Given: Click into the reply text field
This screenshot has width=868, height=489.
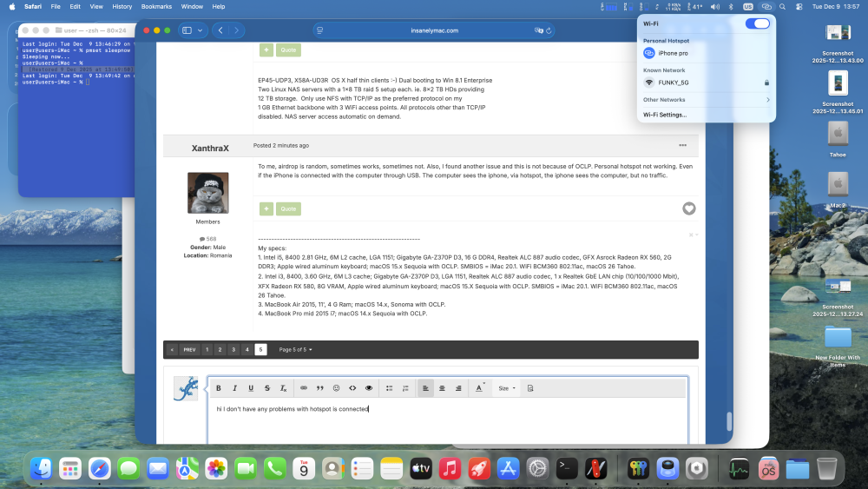Looking at the screenshot, I should point(448,421).
